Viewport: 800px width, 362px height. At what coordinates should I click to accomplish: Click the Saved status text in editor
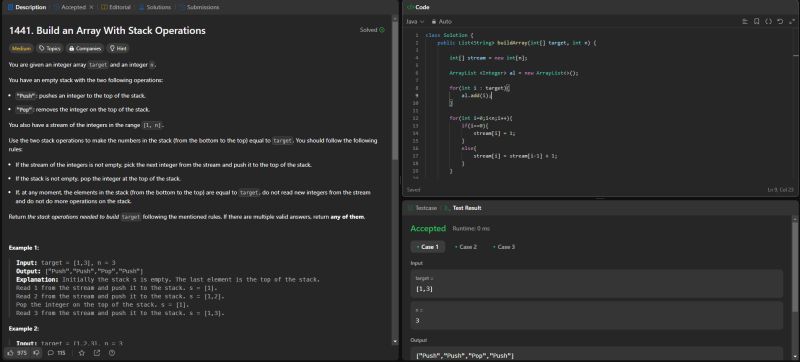[413, 190]
